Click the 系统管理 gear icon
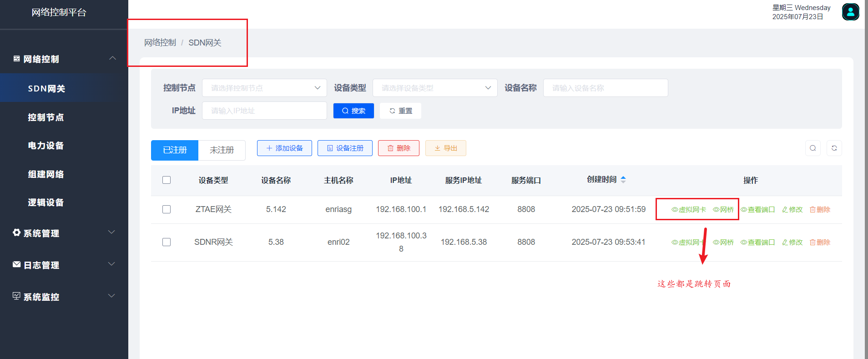868x359 pixels. coord(17,233)
